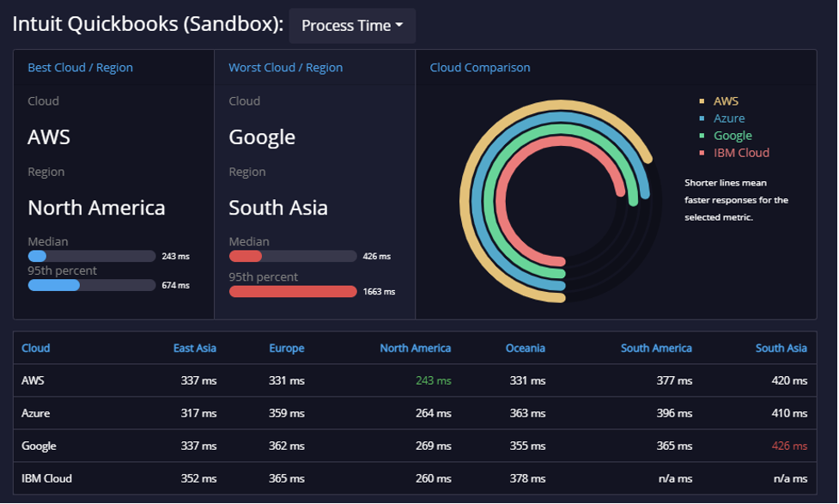839x504 pixels.
Task: Click IBM Cloud Oceania 378 ms cell
Action: click(527, 478)
